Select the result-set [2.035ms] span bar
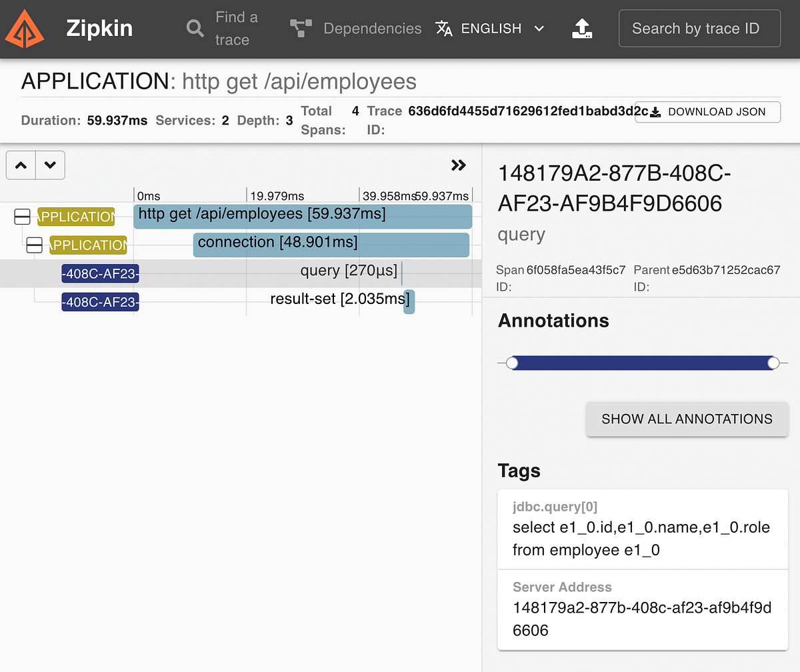 pyautogui.click(x=410, y=301)
